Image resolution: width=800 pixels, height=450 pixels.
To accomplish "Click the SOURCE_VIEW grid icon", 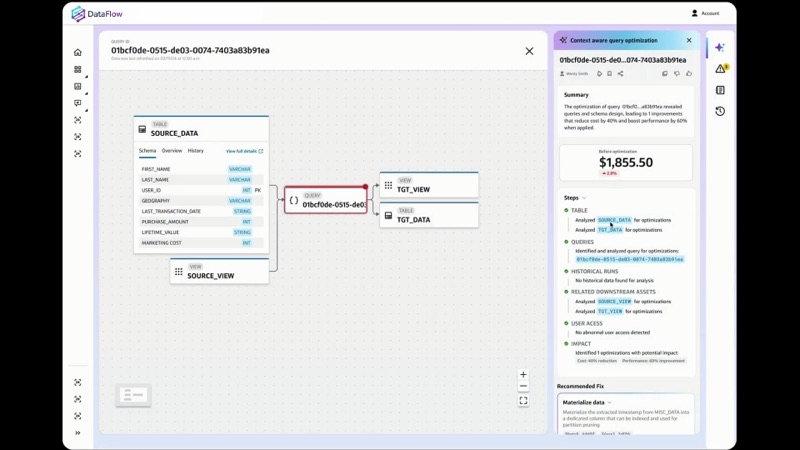I will 179,271.
